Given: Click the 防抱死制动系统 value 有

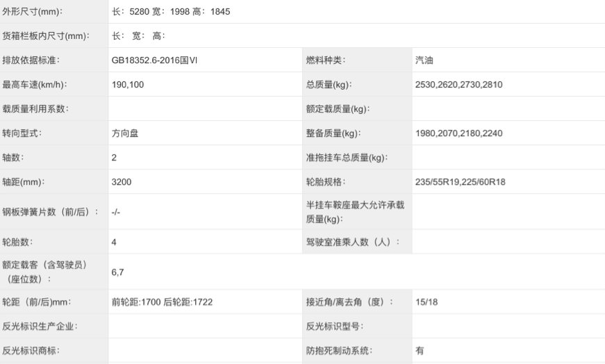Looking at the screenshot, I should point(420,351).
